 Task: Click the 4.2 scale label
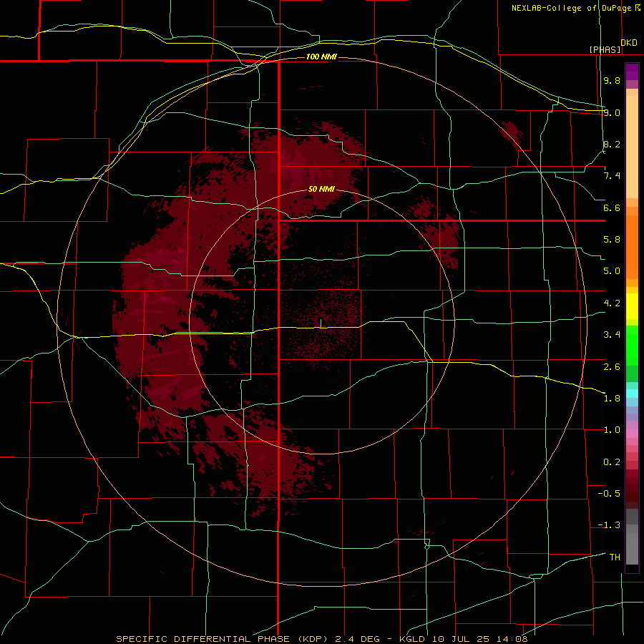tap(612, 303)
